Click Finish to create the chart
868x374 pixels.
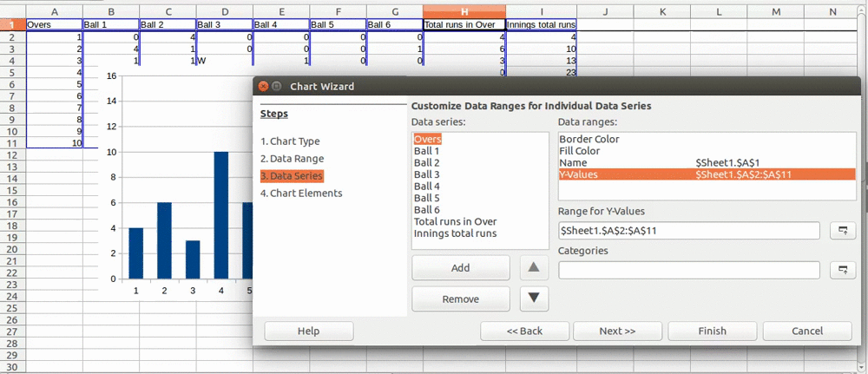pos(711,331)
